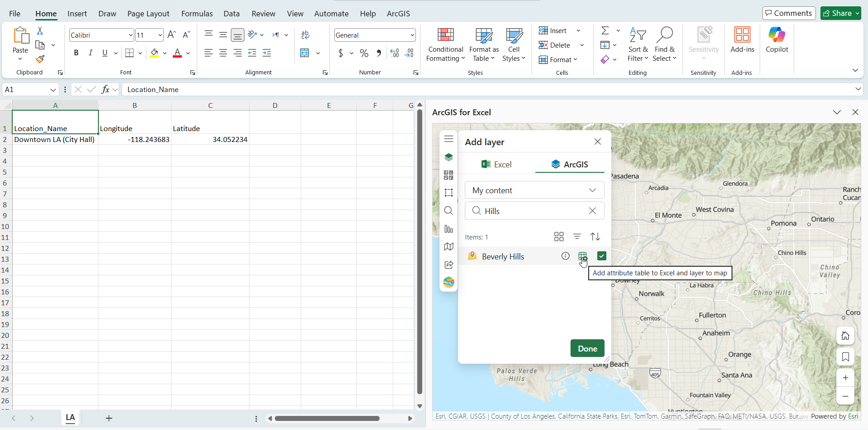
Task: Click the Layers icon in ArcGIS sidebar
Action: (x=449, y=157)
